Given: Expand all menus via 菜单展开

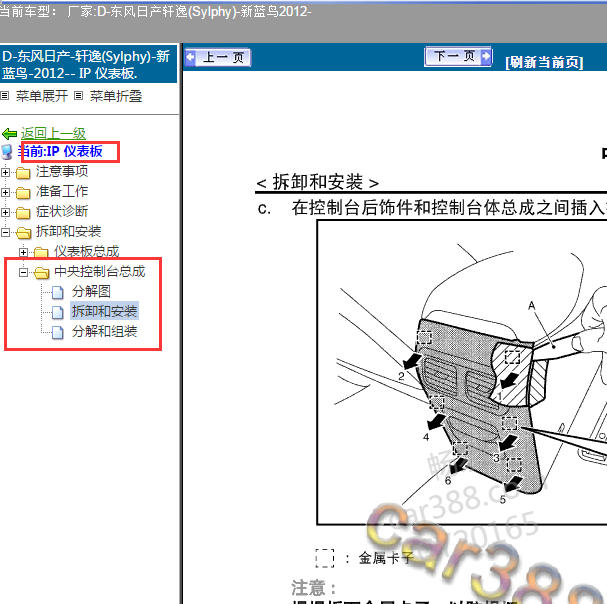Looking at the screenshot, I should click(42, 96).
